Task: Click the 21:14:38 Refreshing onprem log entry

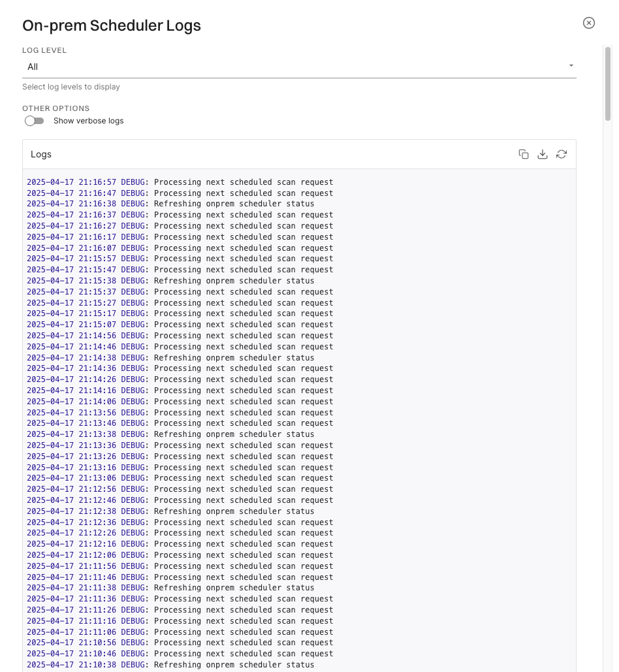Action: click(170, 358)
